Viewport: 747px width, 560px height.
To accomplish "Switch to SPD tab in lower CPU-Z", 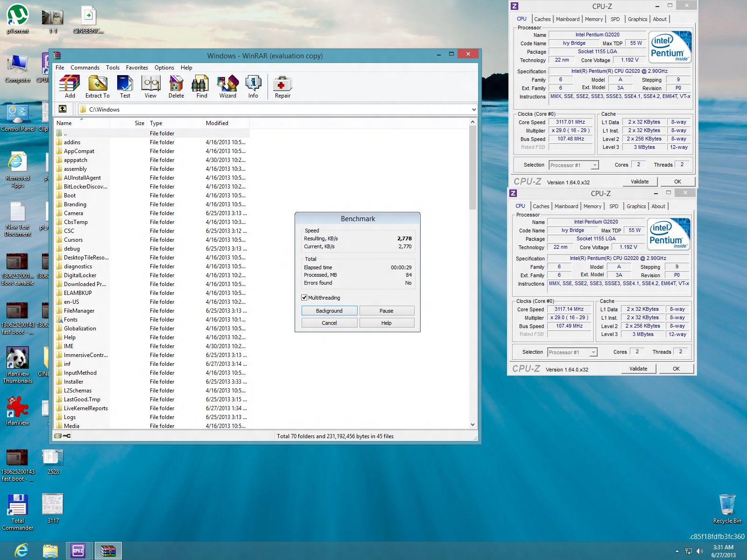I will click(614, 206).
